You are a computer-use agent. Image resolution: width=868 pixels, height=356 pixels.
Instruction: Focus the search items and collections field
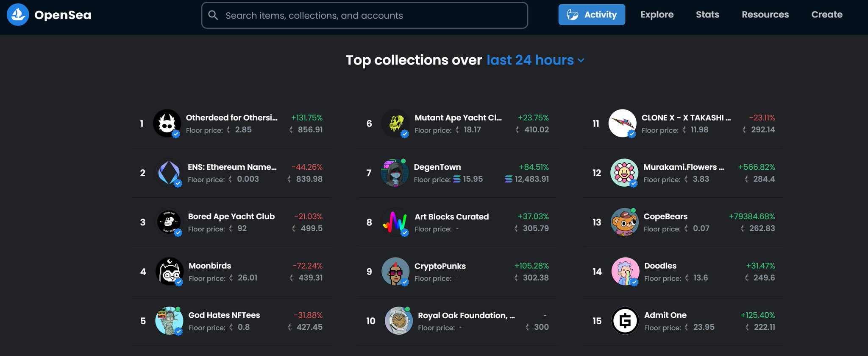364,15
